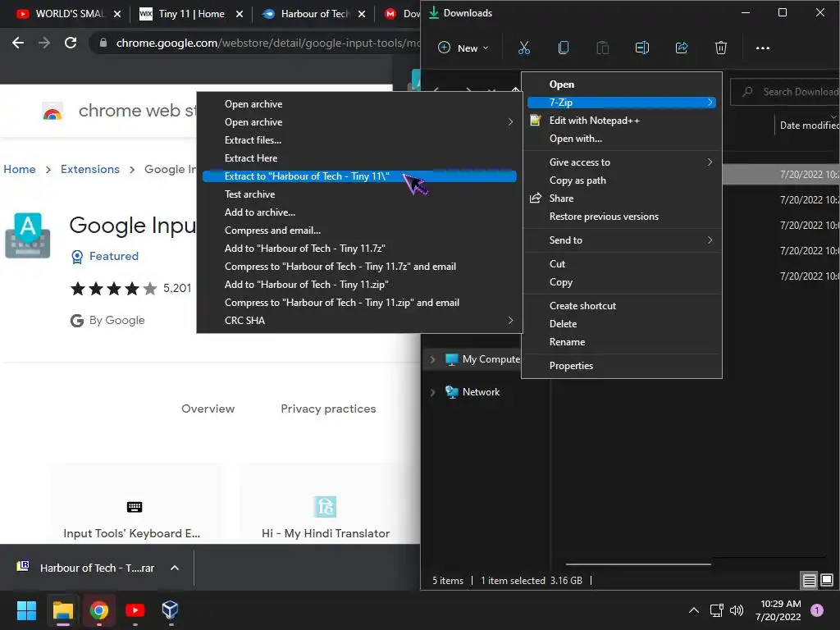Click Share in the context menu
The image size is (840, 630).
tap(622, 199)
